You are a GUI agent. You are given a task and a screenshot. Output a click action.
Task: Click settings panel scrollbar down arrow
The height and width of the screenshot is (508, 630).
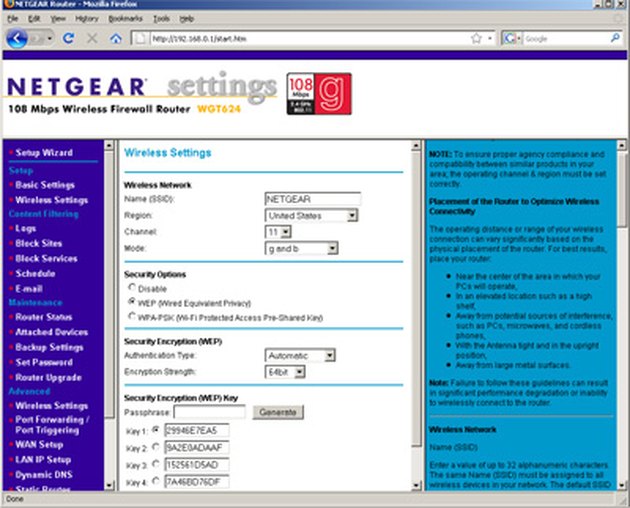(416, 485)
